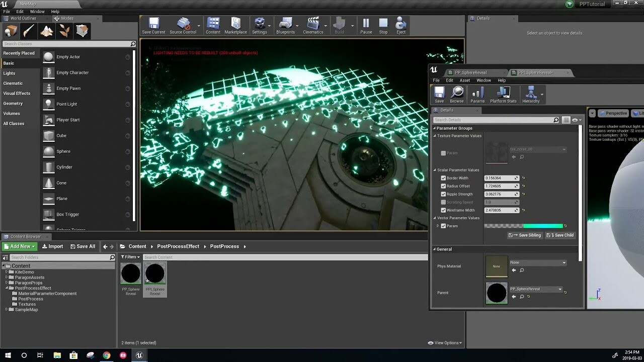Click vector Param color bar
The width and height of the screenshot is (644, 362).
click(523, 226)
